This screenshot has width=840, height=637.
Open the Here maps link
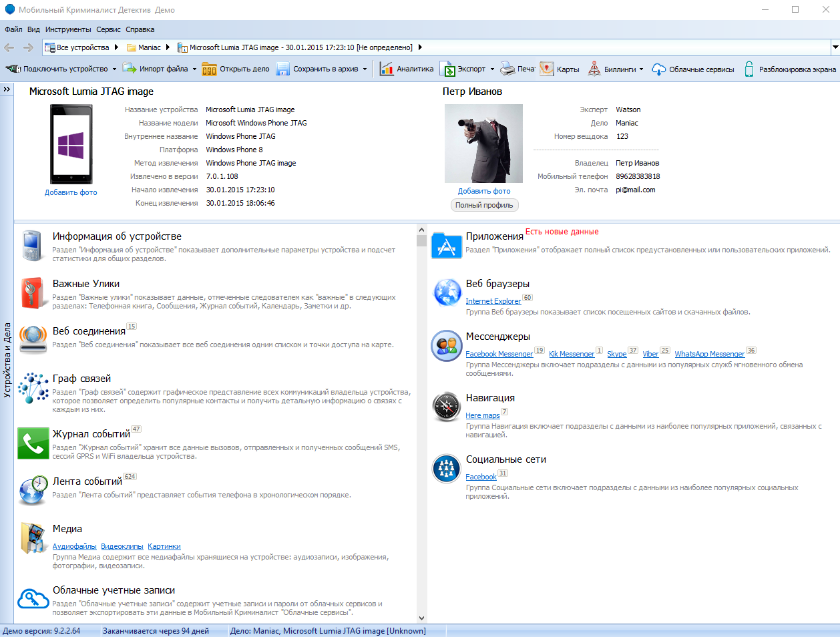coord(482,415)
